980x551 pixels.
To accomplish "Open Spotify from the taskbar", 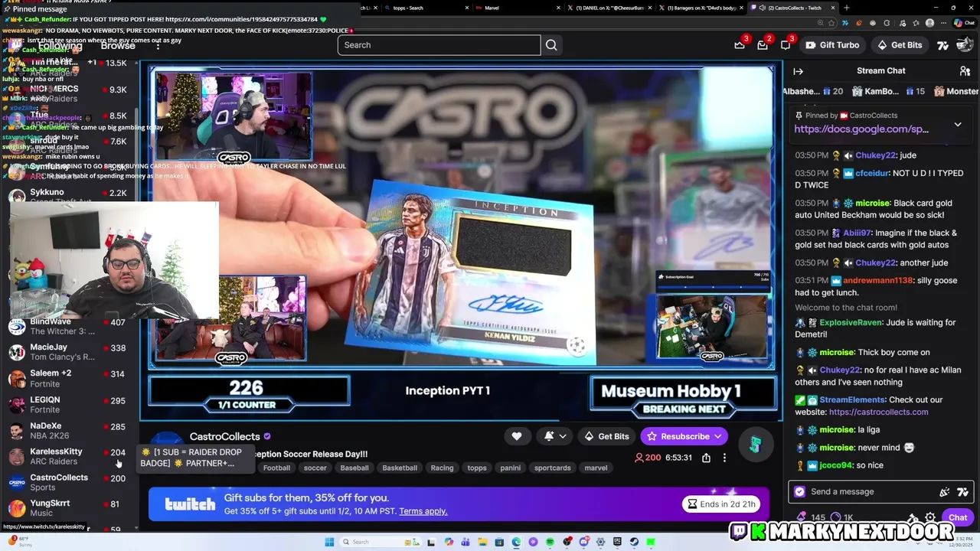I will click(x=550, y=542).
